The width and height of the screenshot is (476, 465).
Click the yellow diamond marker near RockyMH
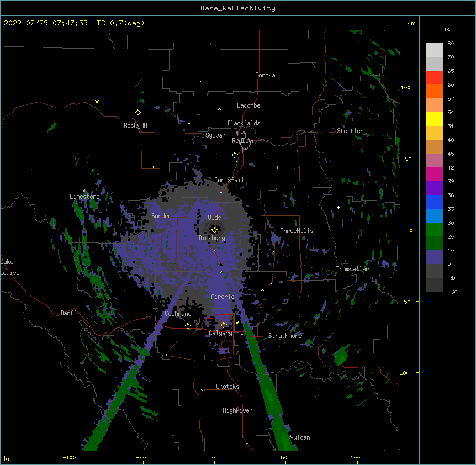[x=137, y=113]
